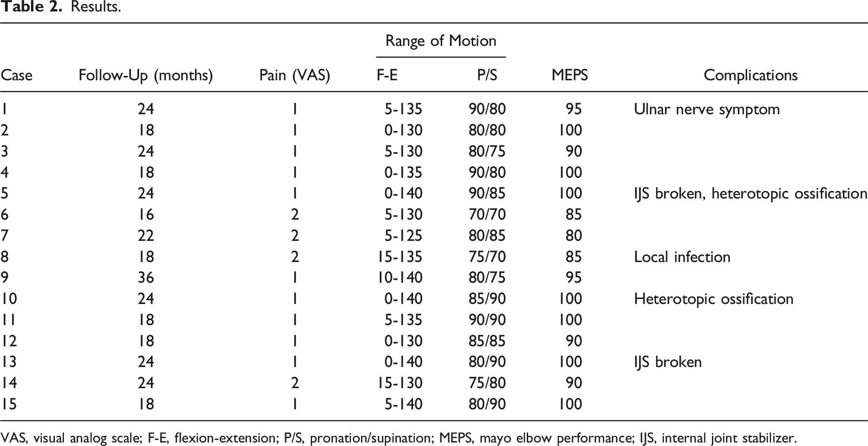Click the 36 months follow-up value
Screen dimensions: 868x446
coord(145,277)
